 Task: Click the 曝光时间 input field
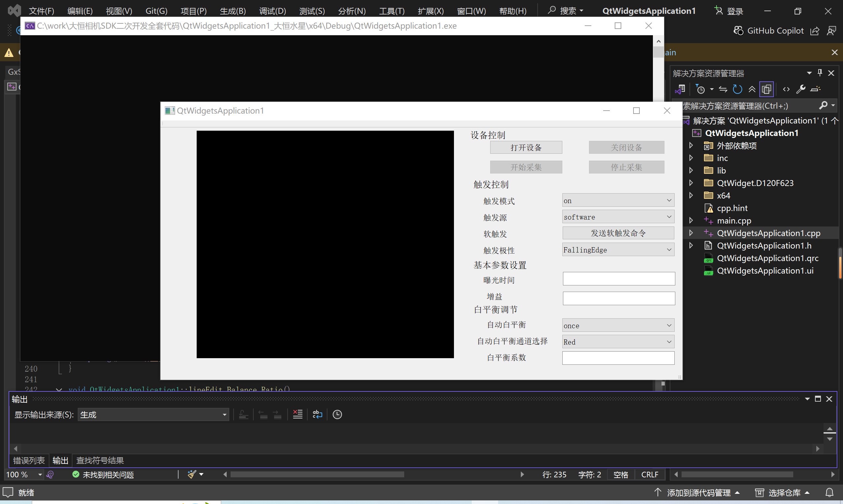pos(618,279)
